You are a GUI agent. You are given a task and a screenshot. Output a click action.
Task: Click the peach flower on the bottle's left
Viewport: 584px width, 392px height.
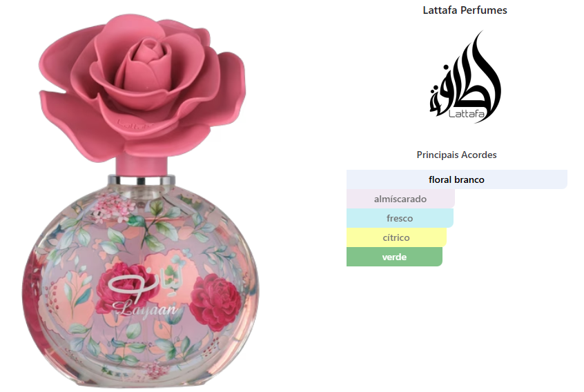70,297
